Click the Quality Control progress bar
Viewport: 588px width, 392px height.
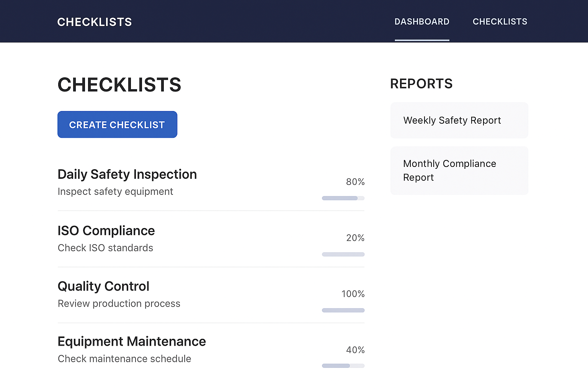coord(343,310)
